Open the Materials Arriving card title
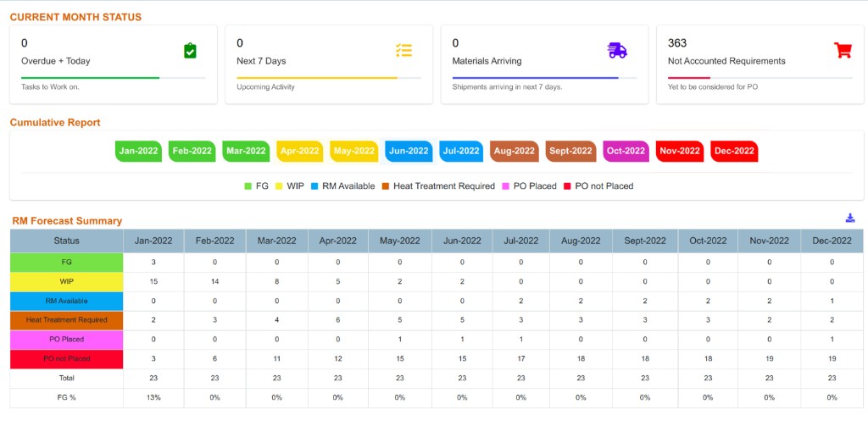Screen dimensions: 868x443 point(487,61)
